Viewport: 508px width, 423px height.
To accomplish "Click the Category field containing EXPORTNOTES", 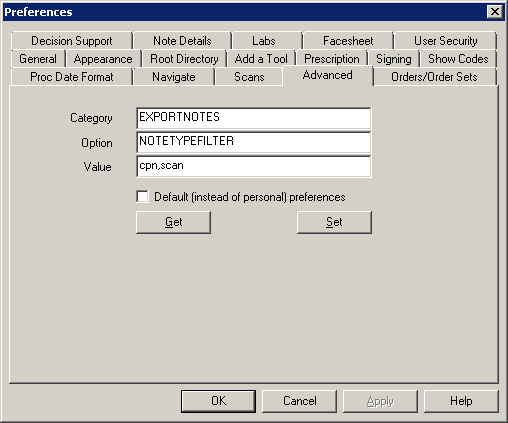I will point(254,118).
